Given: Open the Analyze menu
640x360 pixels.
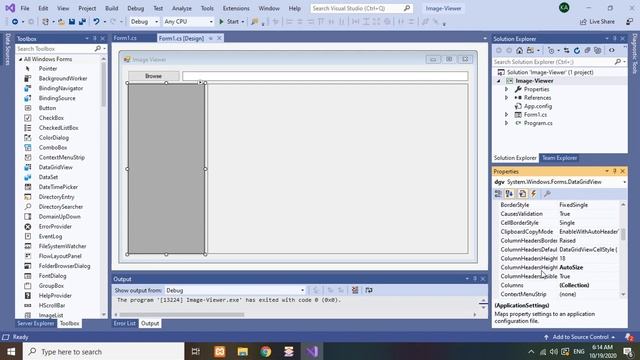Looking at the screenshot, I should [x=182, y=8].
